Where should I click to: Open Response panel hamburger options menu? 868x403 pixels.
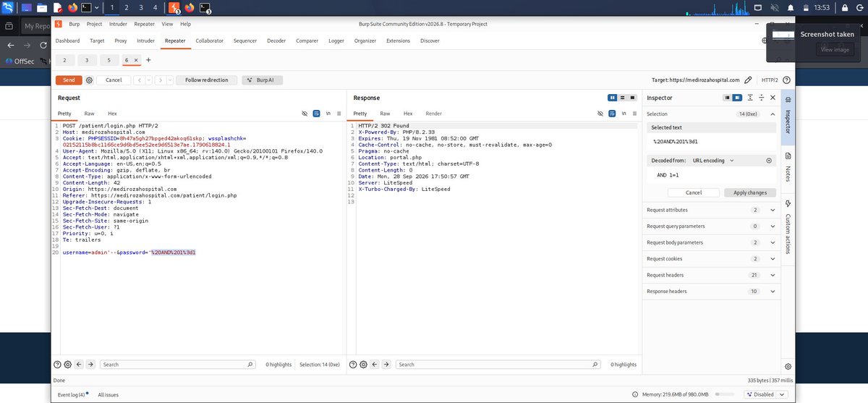634,114
